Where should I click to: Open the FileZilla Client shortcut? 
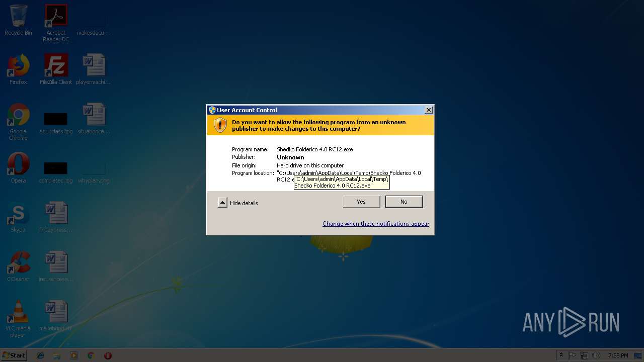pos(56,69)
